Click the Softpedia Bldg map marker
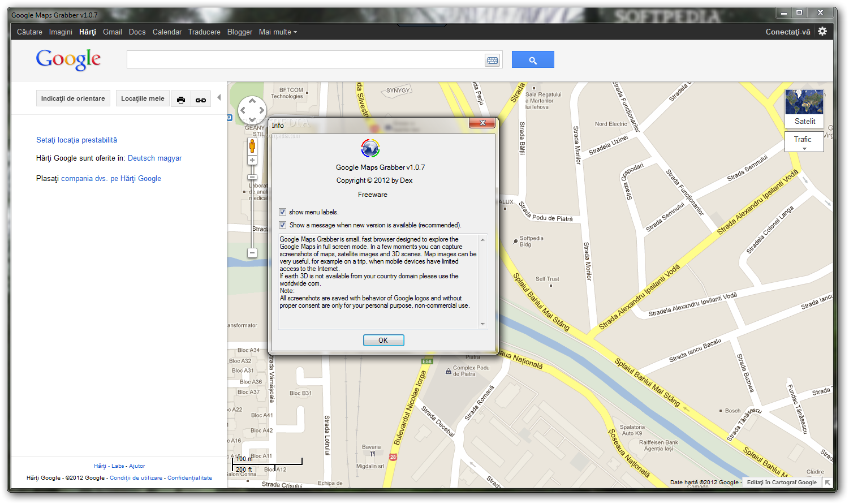 515,242
